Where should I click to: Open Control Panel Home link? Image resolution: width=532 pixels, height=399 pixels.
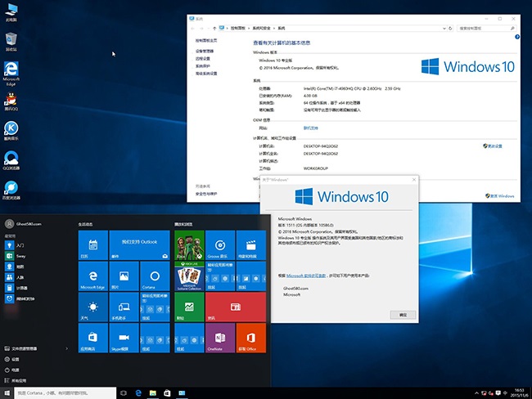point(206,40)
